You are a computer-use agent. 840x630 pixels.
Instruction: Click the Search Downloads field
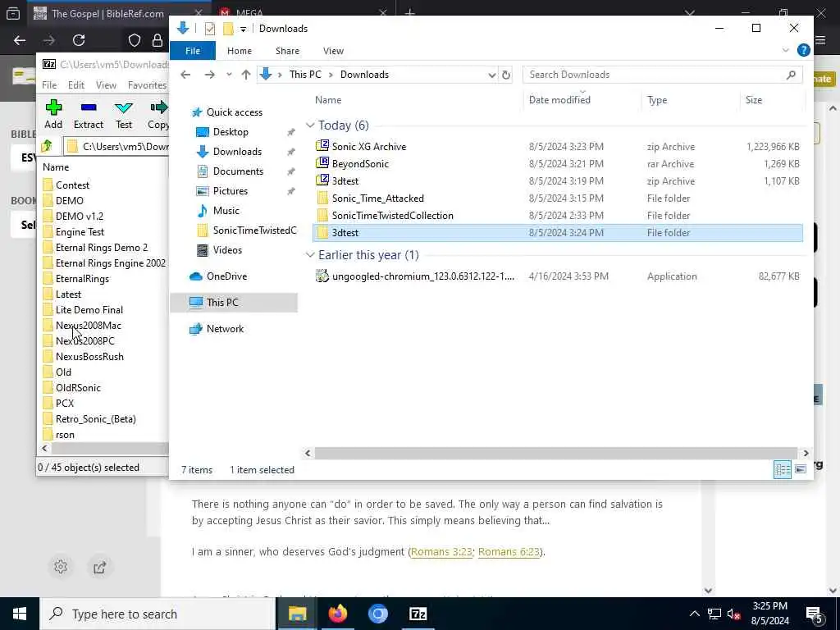(662, 75)
